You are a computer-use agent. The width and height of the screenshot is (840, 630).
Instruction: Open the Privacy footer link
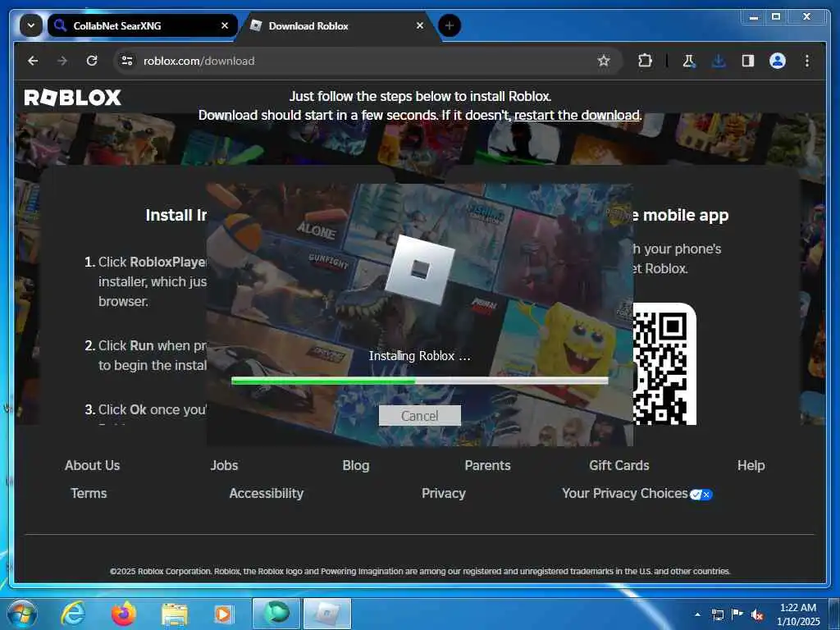(444, 493)
